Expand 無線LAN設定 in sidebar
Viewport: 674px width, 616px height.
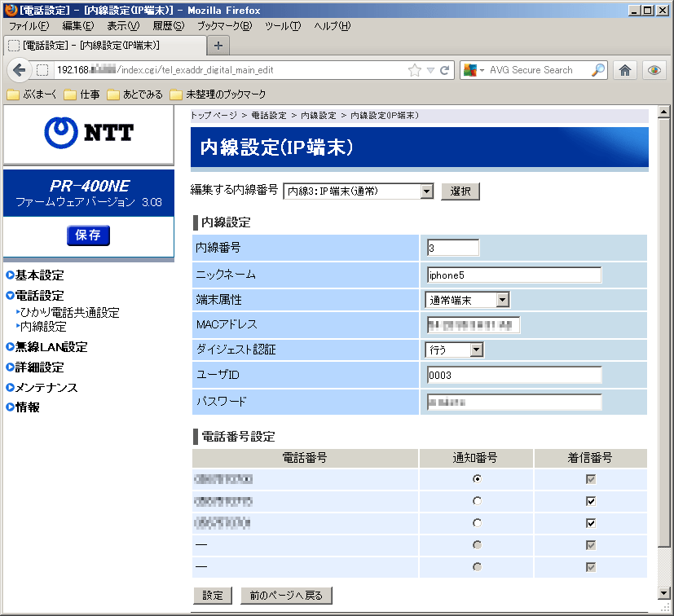pyautogui.click(x=46, y=347)
